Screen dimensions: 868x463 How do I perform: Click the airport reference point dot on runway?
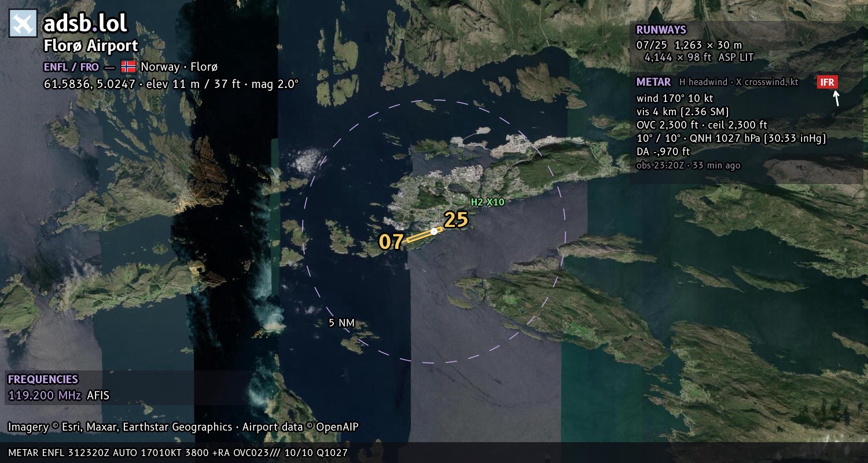click(x=434, y=231)
